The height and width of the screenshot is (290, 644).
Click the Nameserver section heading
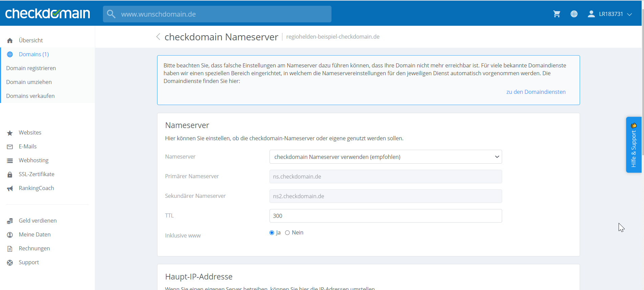[x=187, y=125]
